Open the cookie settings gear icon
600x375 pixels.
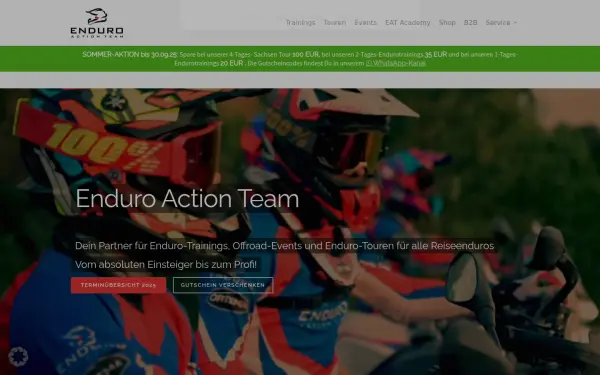(18, 357)
